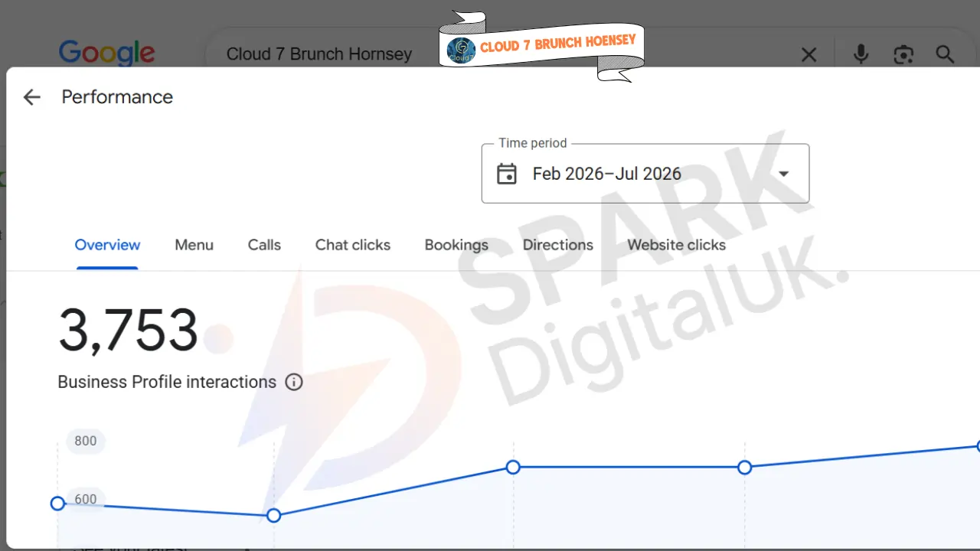Open the Calls tab
The height and width of the screenshot is (551, 980).
pos(264,245)
